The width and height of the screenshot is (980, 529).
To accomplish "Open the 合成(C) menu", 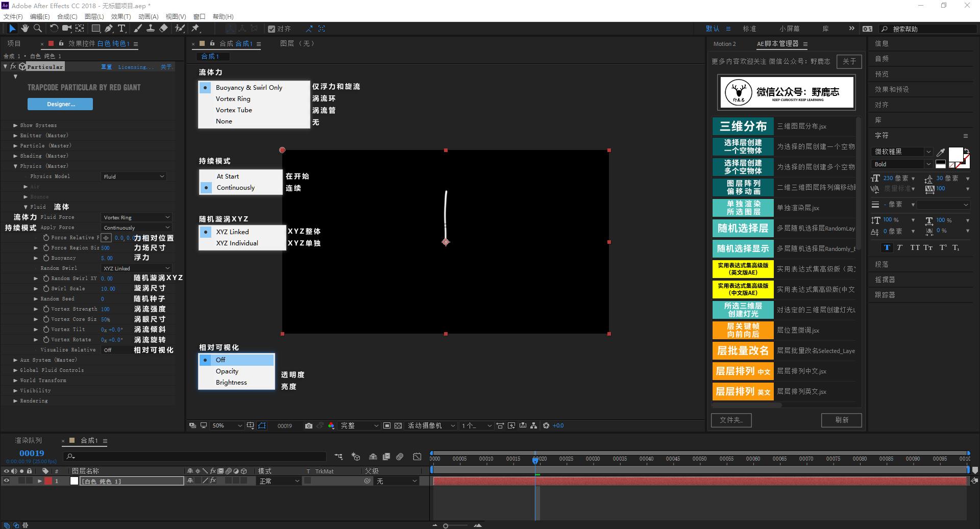I will tap(67, 16).
